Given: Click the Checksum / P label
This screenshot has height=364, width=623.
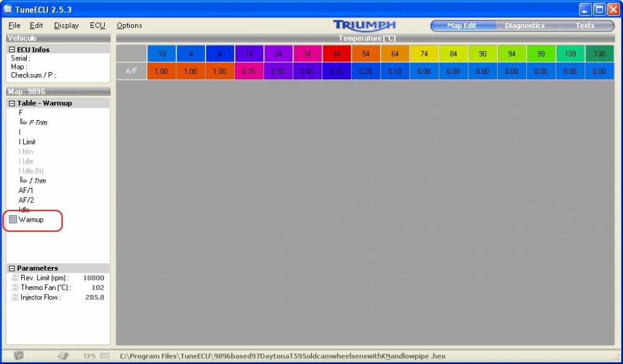Looking at the screenshot, I should [x=33, y=75].
